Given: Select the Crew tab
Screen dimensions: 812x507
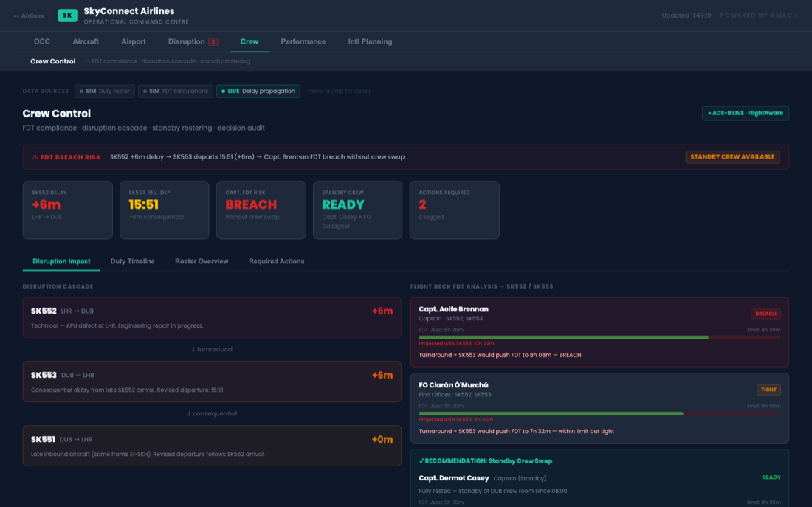Looking at the screenshot, I should click(249, 41).
